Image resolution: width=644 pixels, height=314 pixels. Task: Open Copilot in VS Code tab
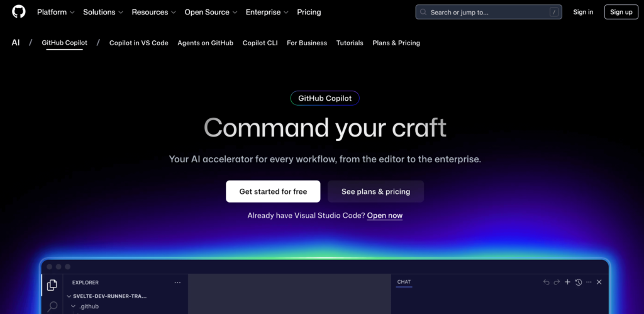(x=139, y=43)
